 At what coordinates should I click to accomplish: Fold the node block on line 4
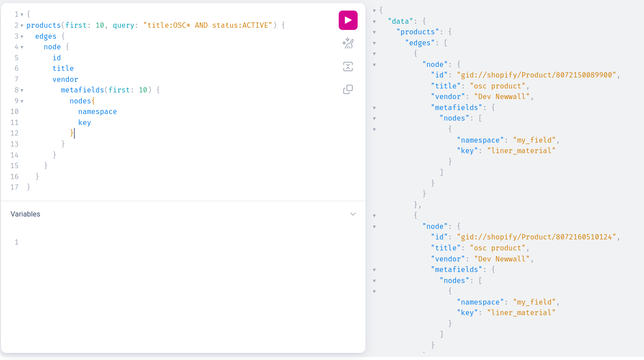[22, 47]
